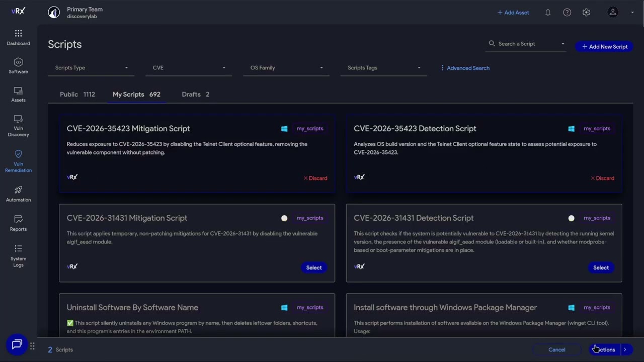Switch to Public scripts tab
Screen dimensions: 644x362
[x=77, y=95]
